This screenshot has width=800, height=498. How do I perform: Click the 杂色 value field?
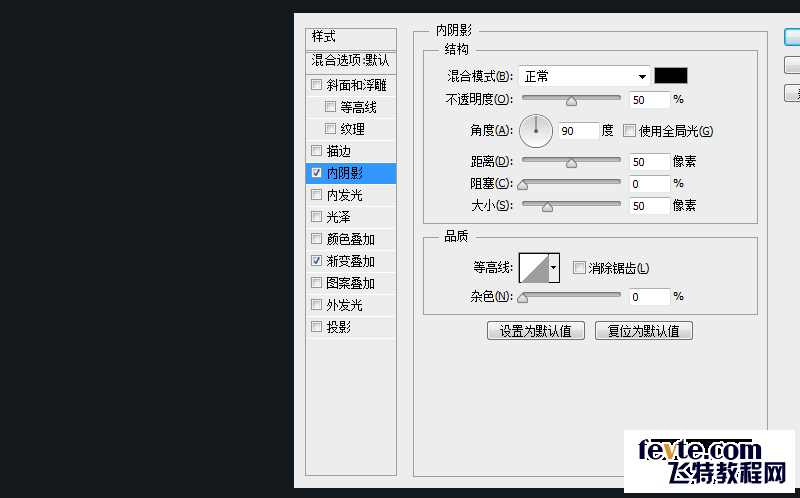click(x=649, y=297)
